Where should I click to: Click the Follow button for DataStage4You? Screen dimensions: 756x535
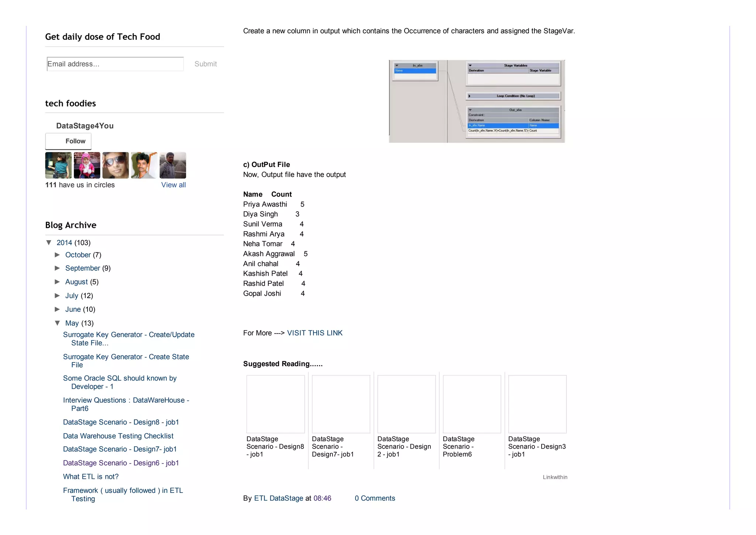click(68, 141)
